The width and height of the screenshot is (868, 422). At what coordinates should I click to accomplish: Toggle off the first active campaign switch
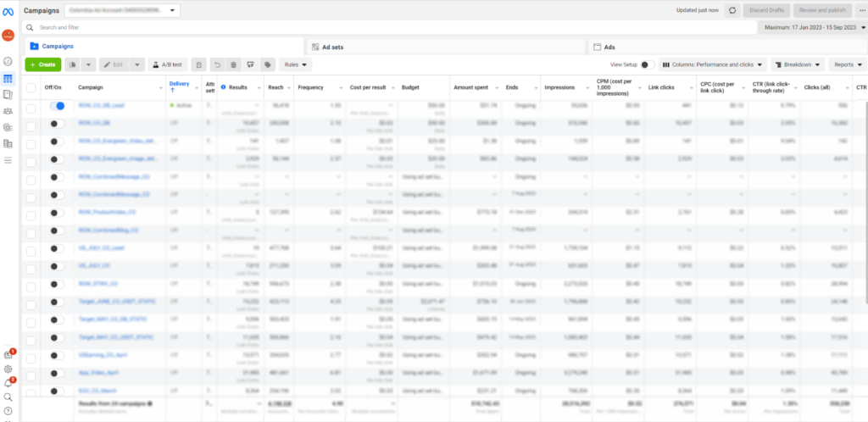58,105
